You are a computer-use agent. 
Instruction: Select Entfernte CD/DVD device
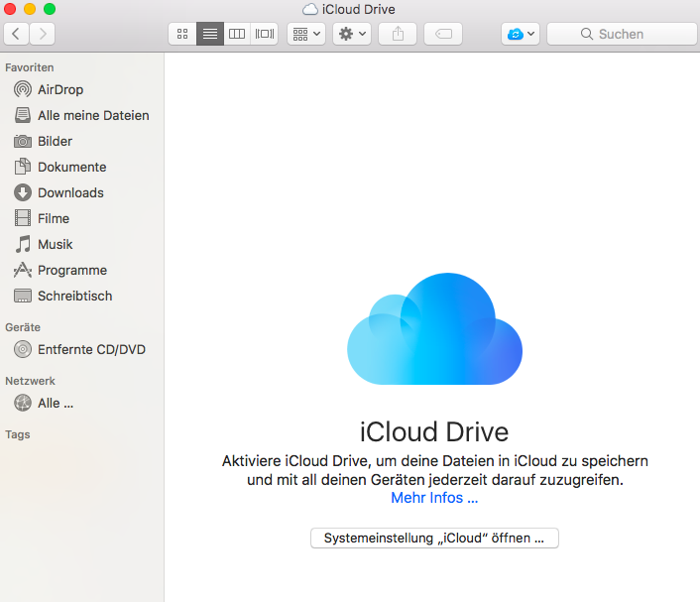91,349
